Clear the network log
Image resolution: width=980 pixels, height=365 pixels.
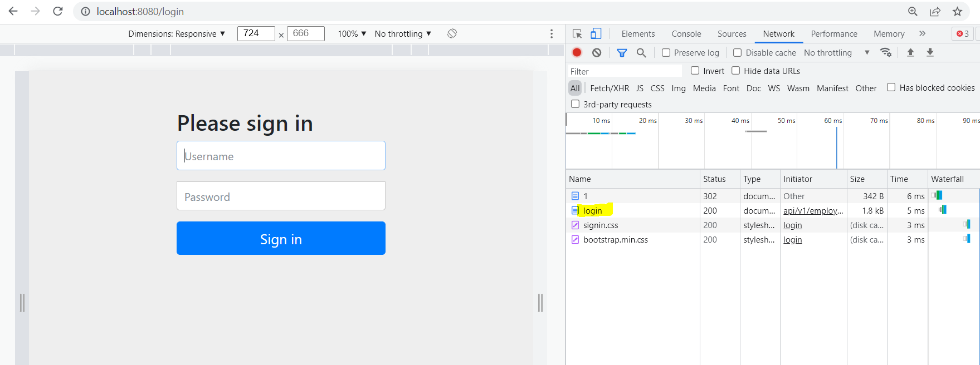(x=597, y=52)
